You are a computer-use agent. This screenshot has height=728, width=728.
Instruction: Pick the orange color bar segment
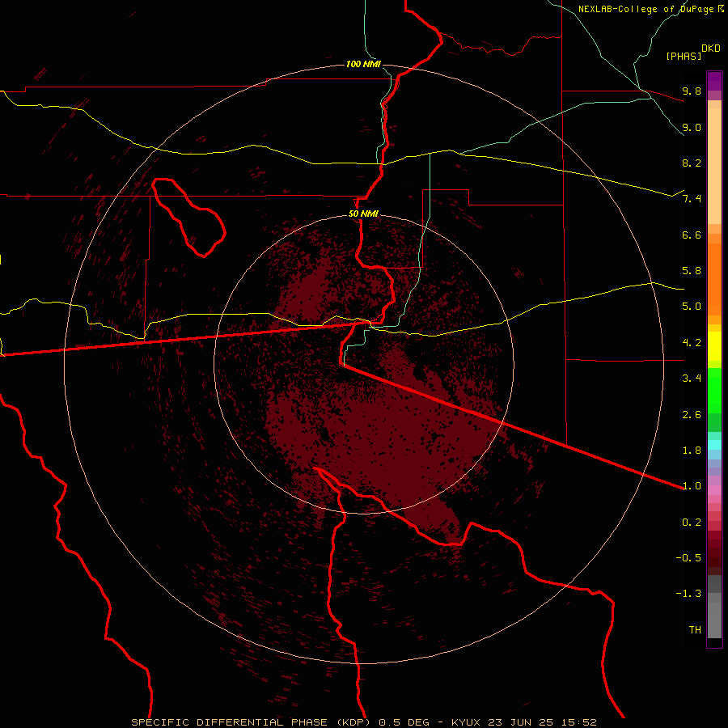[714, 280]
